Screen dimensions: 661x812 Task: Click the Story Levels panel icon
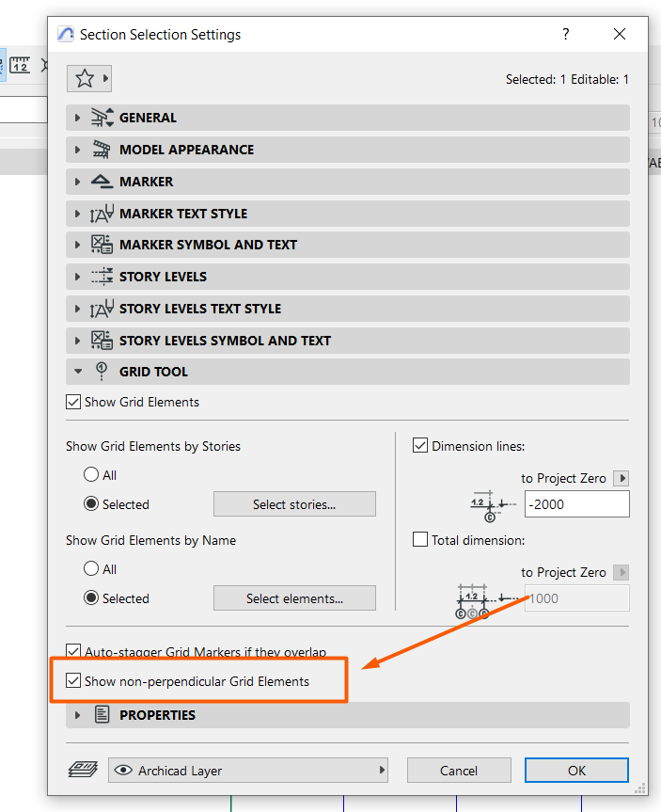[102, 277]
